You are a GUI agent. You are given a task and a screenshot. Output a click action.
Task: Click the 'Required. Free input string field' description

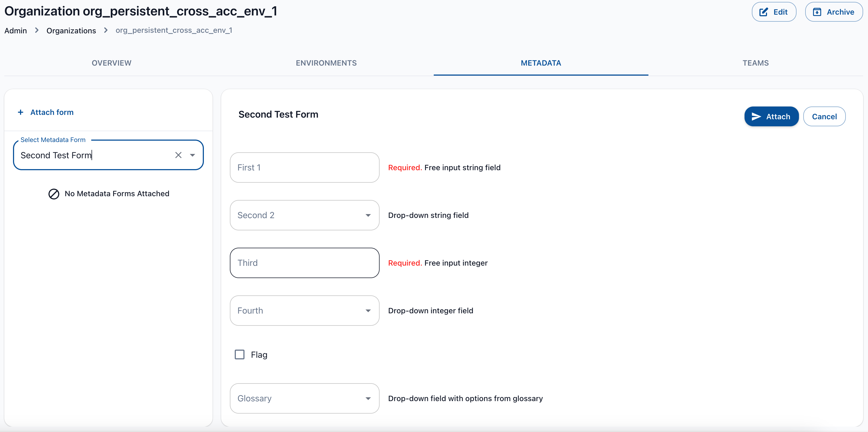444,167
